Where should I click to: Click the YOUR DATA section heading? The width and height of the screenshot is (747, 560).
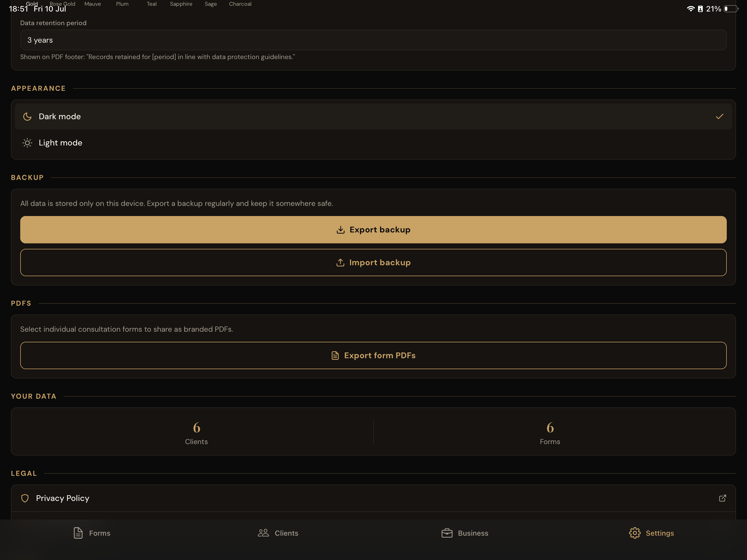pyautogui.click(x=34, y=396)
